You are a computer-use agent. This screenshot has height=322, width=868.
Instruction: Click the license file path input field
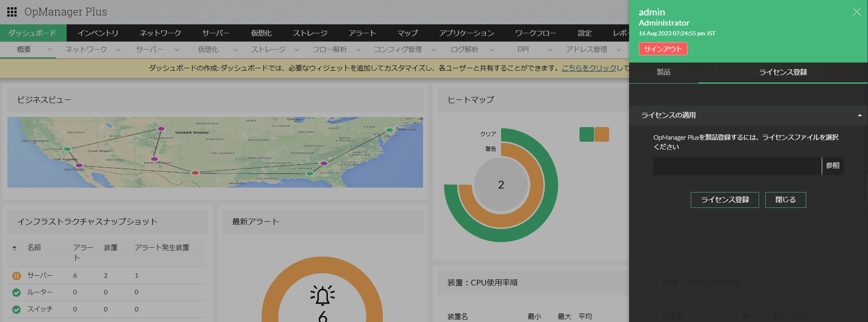click(737, 166)
